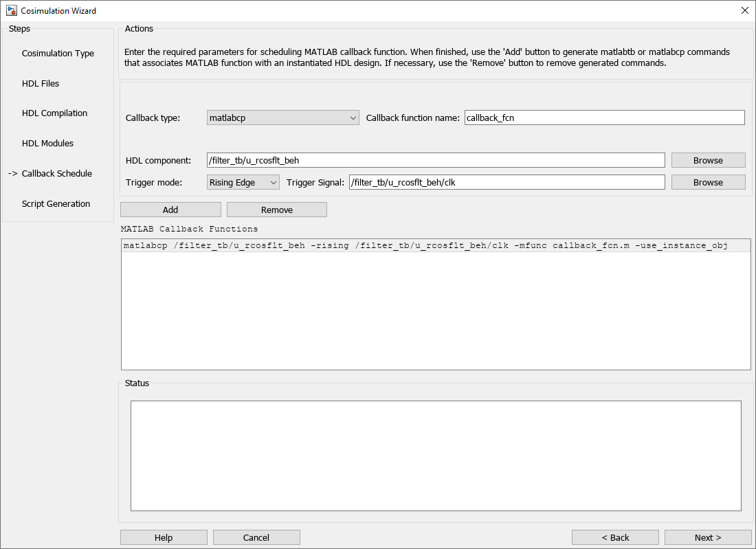Select the HDL Files step
Image resolution: width=756 pixels, height=549 pixels.
coord(41,84)
